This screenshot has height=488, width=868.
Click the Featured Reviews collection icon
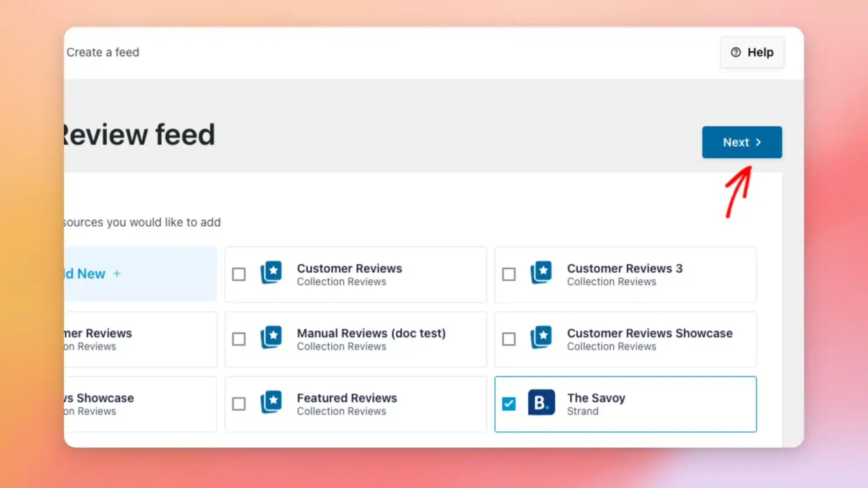(x=271, y=402)
